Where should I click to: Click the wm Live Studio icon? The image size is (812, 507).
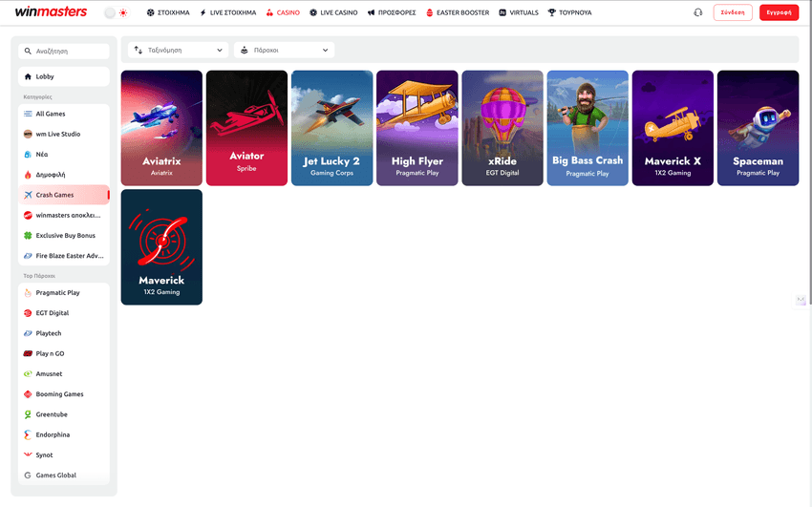28,134
